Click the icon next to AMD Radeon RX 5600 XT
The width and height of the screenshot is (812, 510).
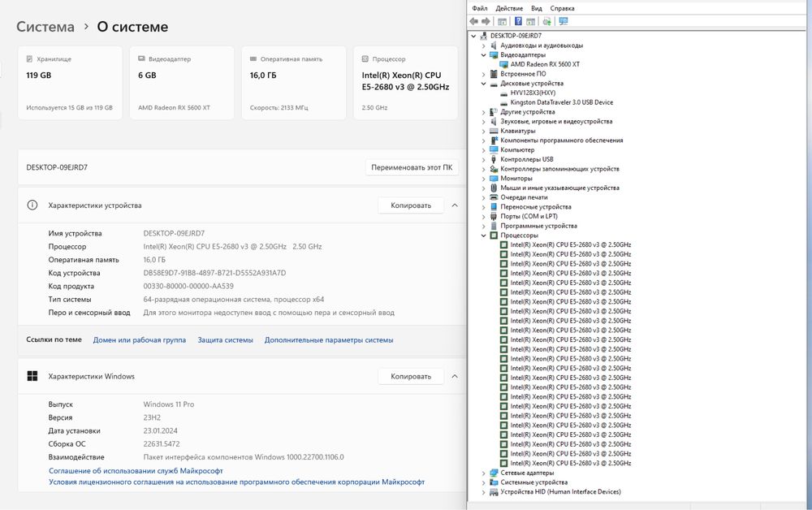click(504, 64)
